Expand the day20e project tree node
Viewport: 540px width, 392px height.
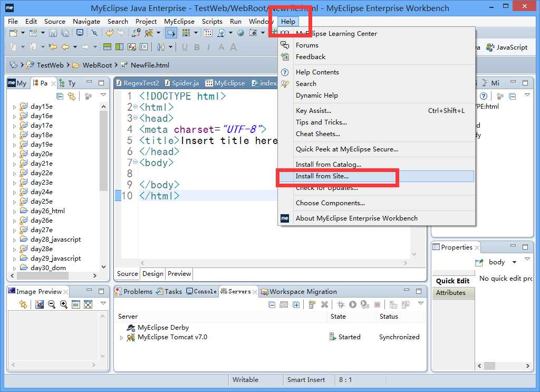point(14,155)
